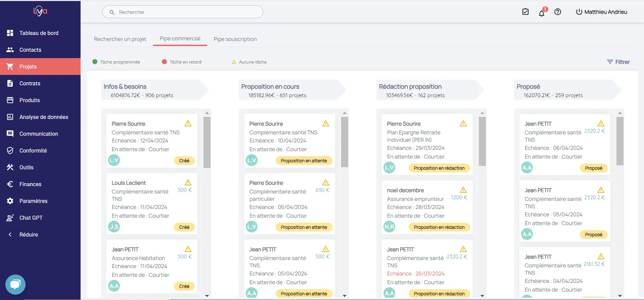
Task: Select the Pipe commercial tab
Action: click(x=180, y=39)
